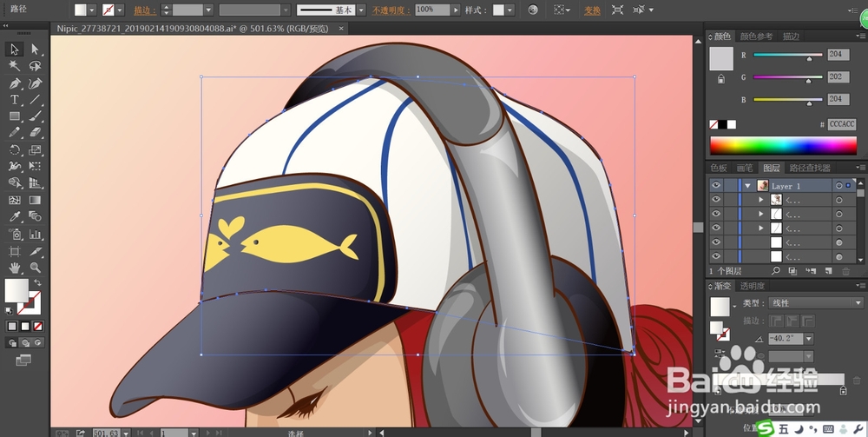
Task: Click the recolor artwork wheel icon
Action: pyautogui.click(x=533, y=10)
